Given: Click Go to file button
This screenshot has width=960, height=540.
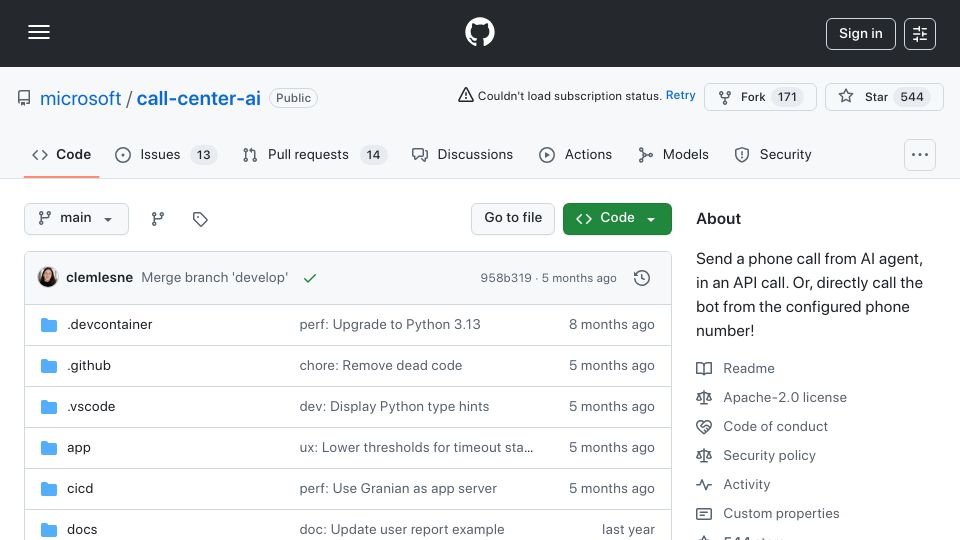Looking at the screenshot, I should point(512,219).
